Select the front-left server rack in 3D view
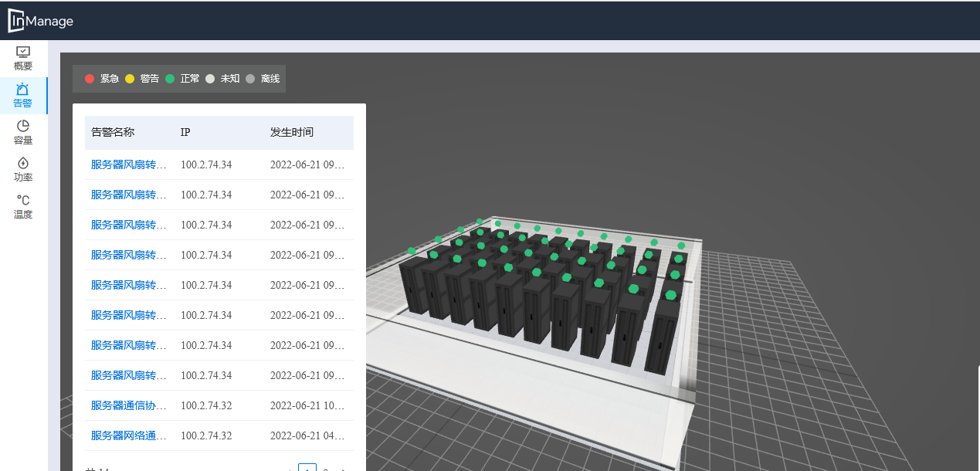980x471 pixels. pyautogui.click(x=414, y=286)
